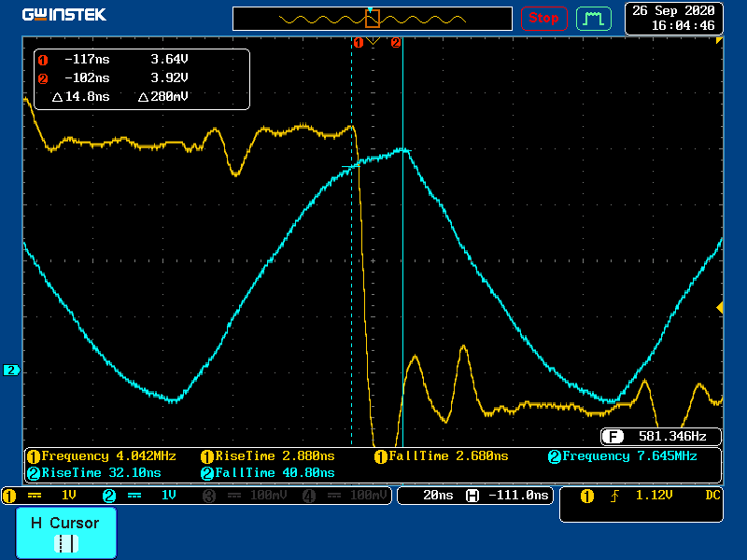747x560 pixels.
Task: Click the orange window box in waveform overview
Action: [373, 19]
